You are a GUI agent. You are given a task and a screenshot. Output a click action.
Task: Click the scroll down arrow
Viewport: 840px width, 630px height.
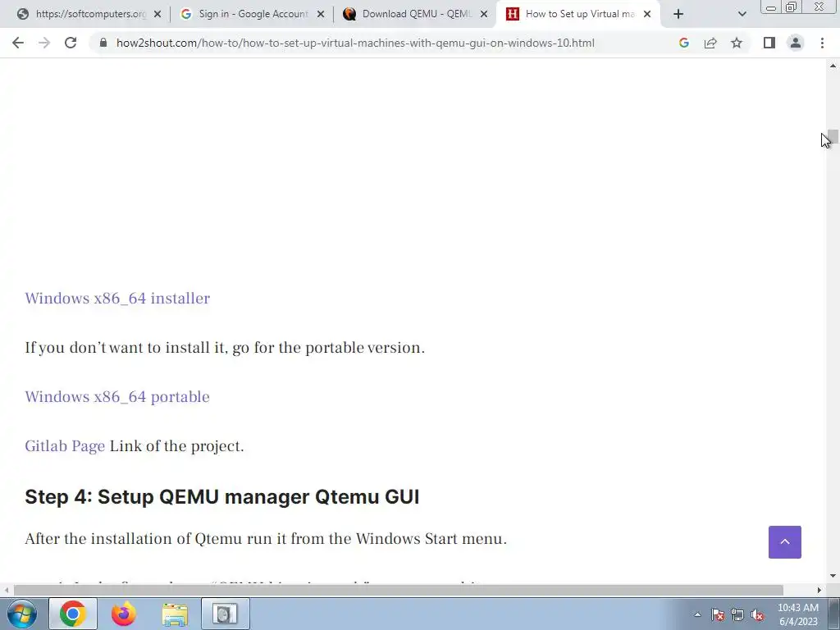coord(833,577)
